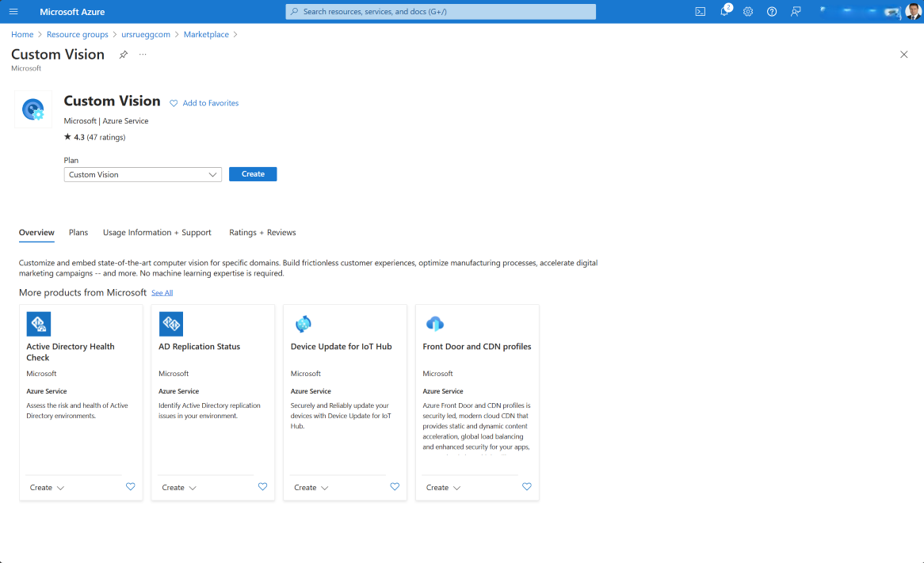The image size is (924, 563).
Task: Expand Create on Active Directory Health Check card
Action: (47, 488)
